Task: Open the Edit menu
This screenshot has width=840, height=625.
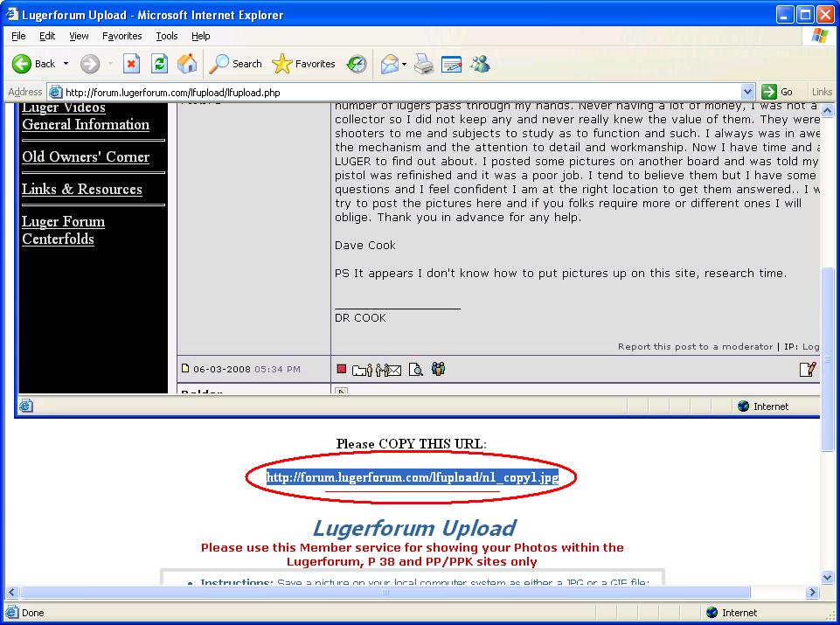Action: [47, 36]
